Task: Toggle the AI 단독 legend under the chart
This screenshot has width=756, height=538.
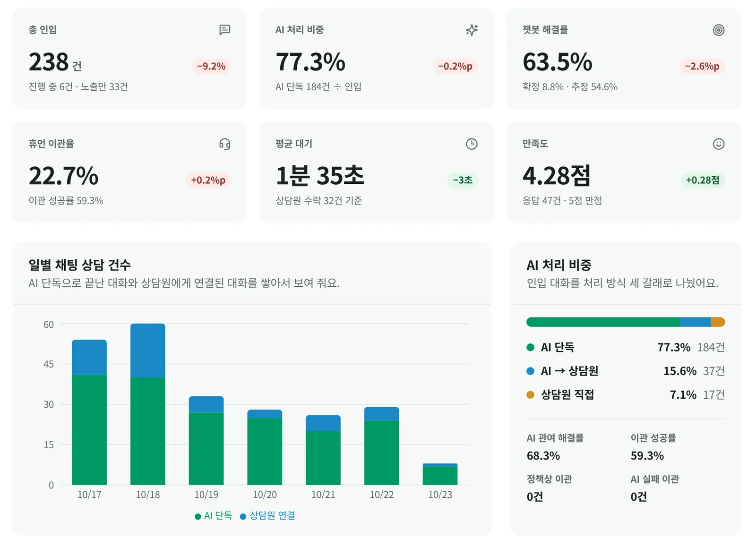Action: tap(214, 516)
